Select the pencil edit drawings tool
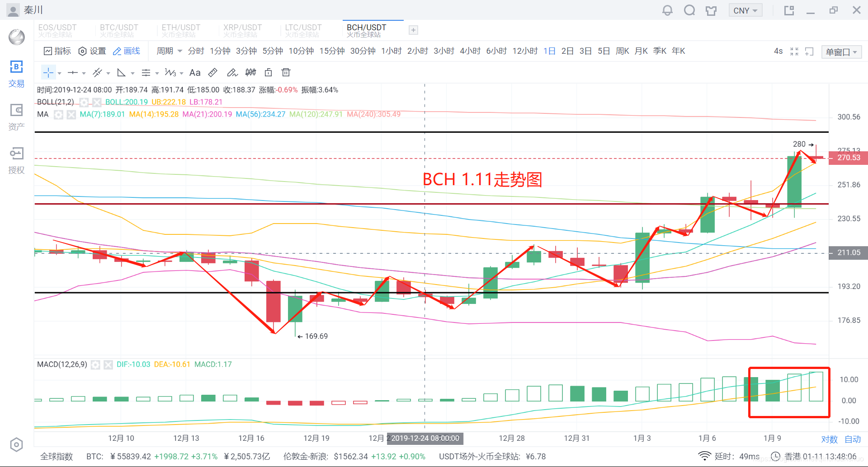This screenshot has width=868, height=467. click(232, 73)
